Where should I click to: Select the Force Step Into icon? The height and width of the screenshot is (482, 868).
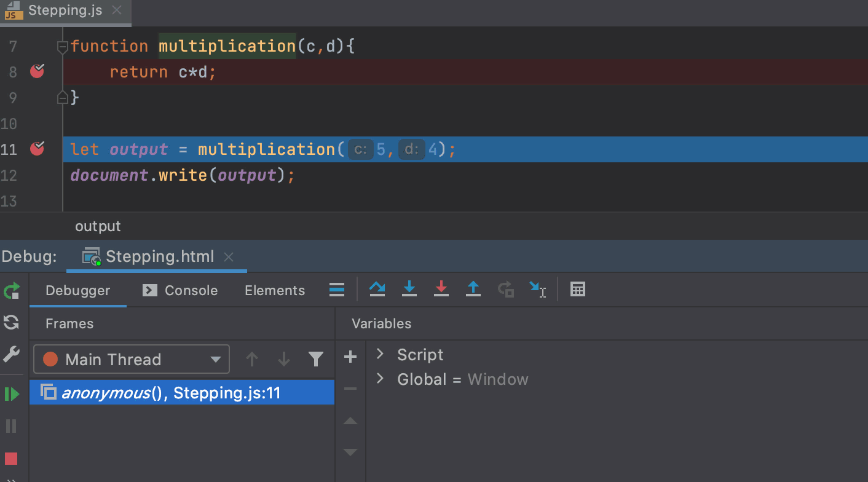[441, 290]
